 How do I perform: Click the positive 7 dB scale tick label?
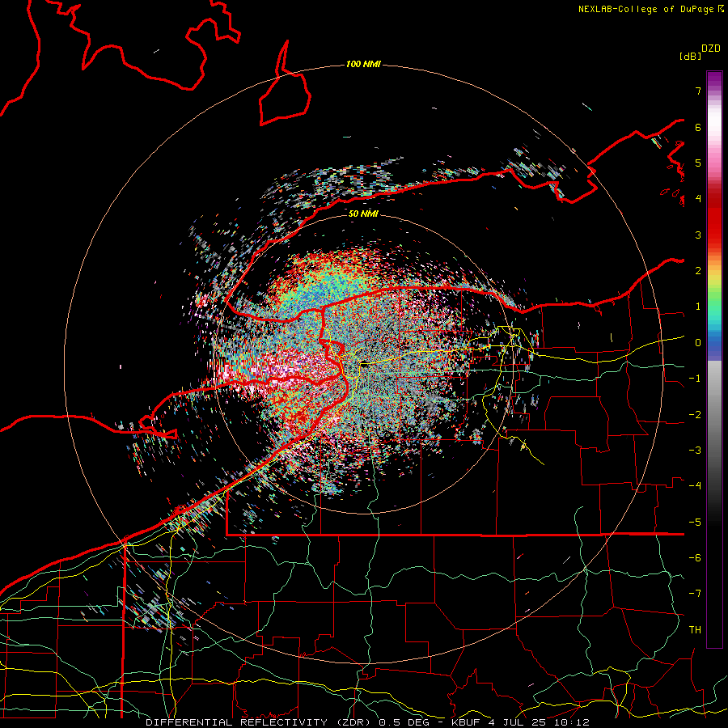698,91
